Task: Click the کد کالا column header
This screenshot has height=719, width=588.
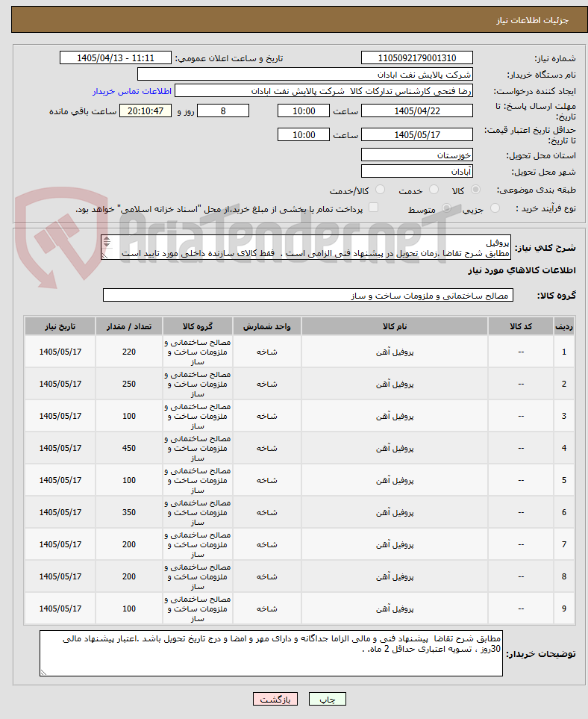Action: pyautogui.click(x=521, y=326)
